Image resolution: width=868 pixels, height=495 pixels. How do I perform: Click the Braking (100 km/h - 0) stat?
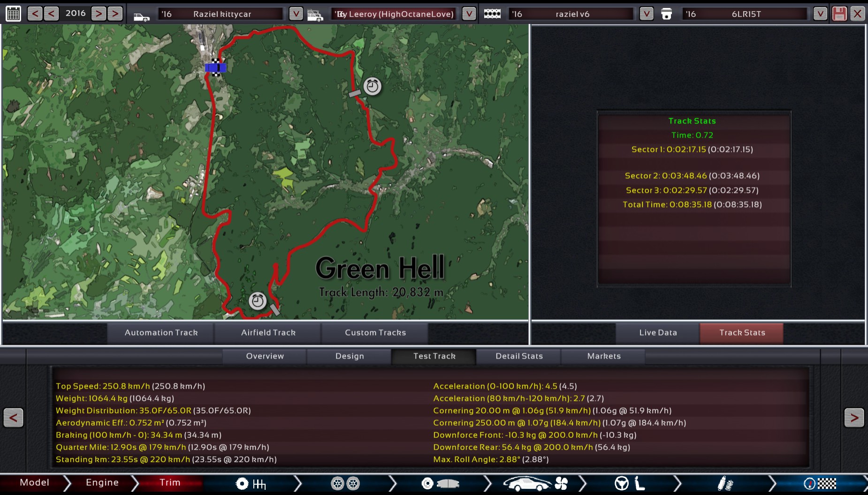click(x=138, y=435)
